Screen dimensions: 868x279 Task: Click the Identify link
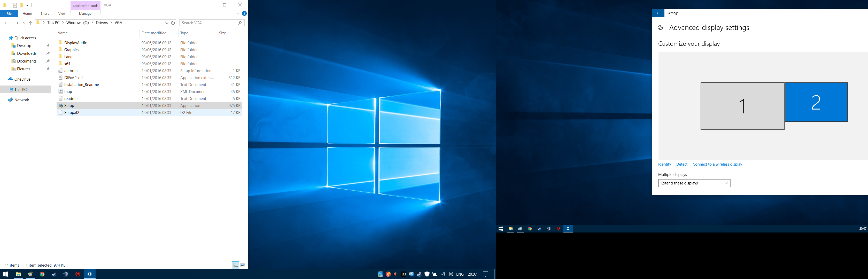pos(664,164)
